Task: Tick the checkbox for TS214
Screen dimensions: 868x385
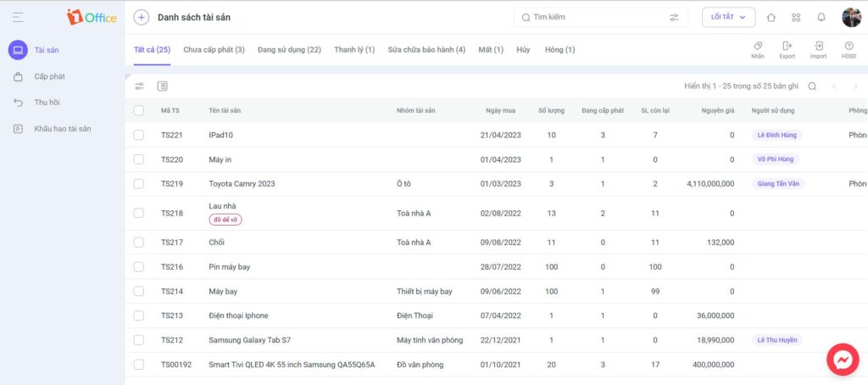Action: tap(138, 291)
